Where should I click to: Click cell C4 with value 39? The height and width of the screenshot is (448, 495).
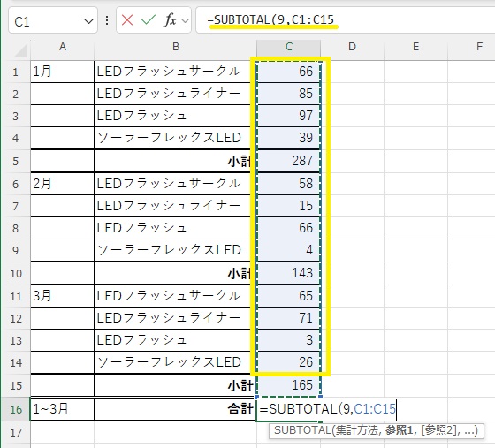pyautogui.click(x=288, y=138)
